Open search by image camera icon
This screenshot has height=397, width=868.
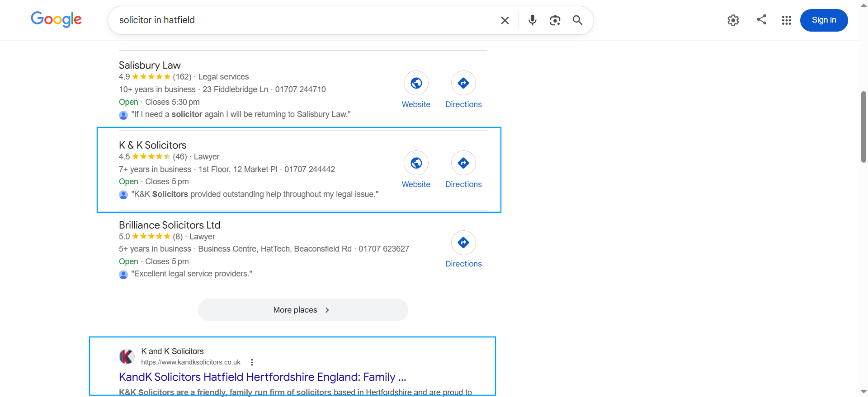tap(555, 20)
